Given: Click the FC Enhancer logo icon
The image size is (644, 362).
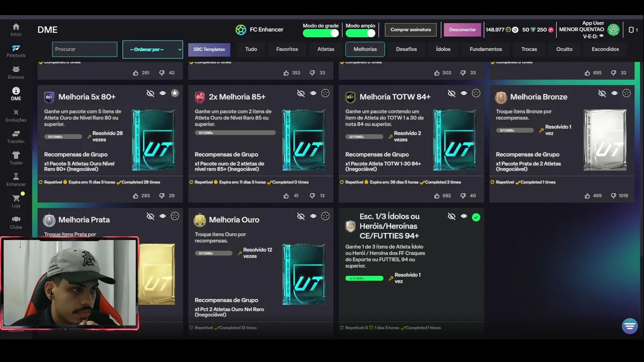Looking at the screenshot, I should click(241, 30).
